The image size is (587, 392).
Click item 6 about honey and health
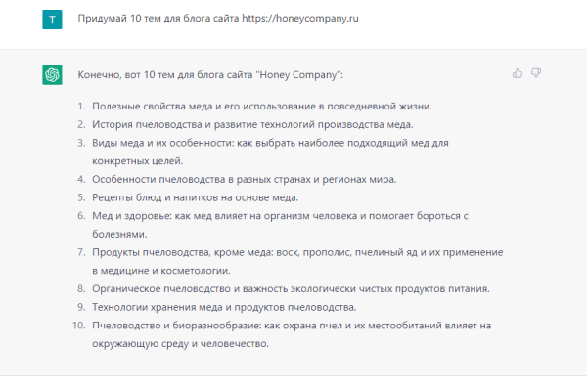280,225
